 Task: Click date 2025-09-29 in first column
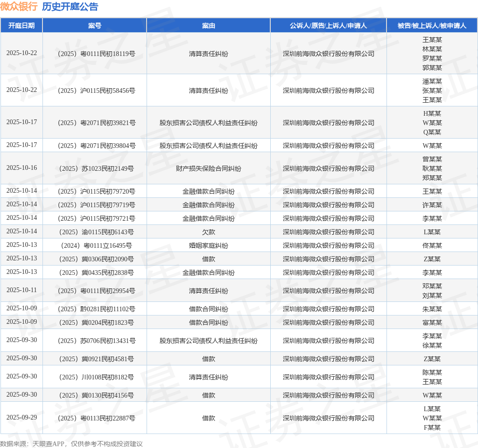(21, 418)
